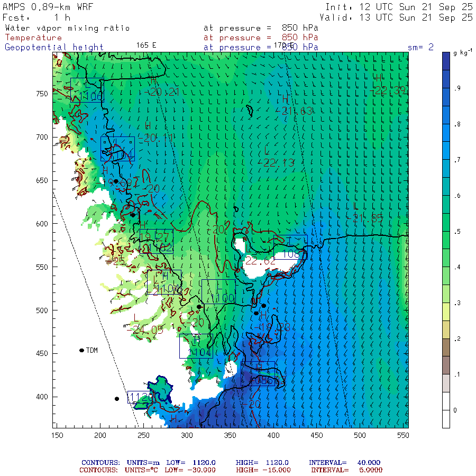Click the '.9' colorbar tick label
Screen dimensions: 476x476
(457, 88)
